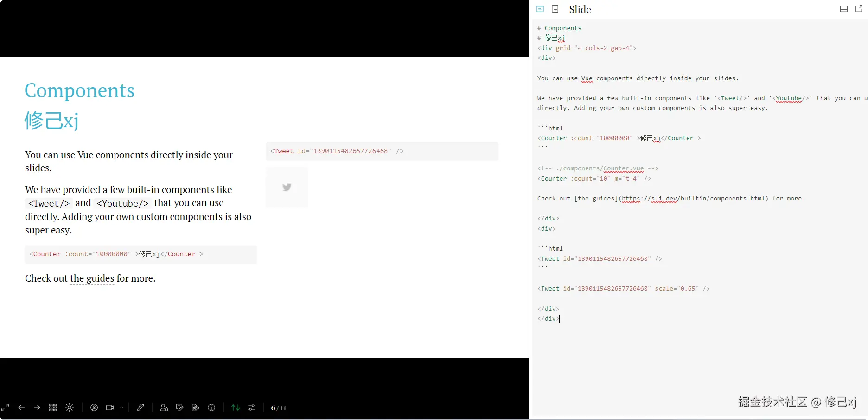868x420 pixels.
Task: Click the div grid cols-2 gap-4 editor line
Action: 587,48
